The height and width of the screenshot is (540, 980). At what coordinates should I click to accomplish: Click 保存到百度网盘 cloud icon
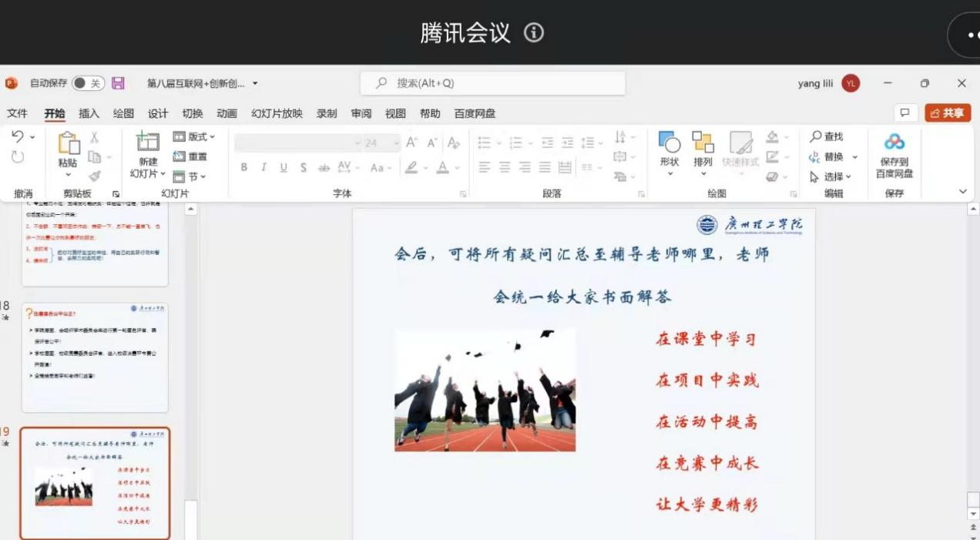[894, 143]
